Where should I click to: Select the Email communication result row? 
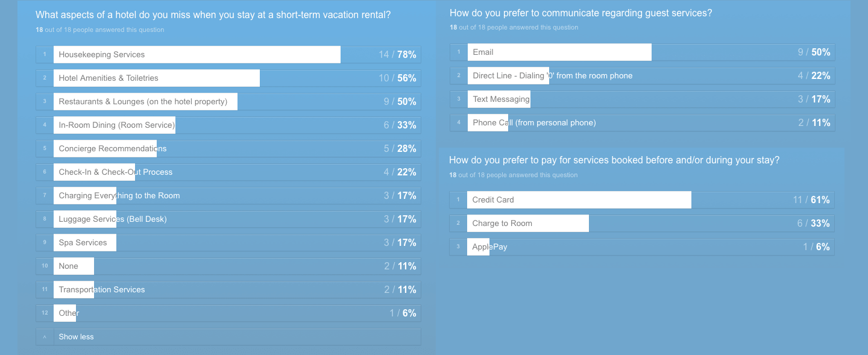(x=643, y=52)
